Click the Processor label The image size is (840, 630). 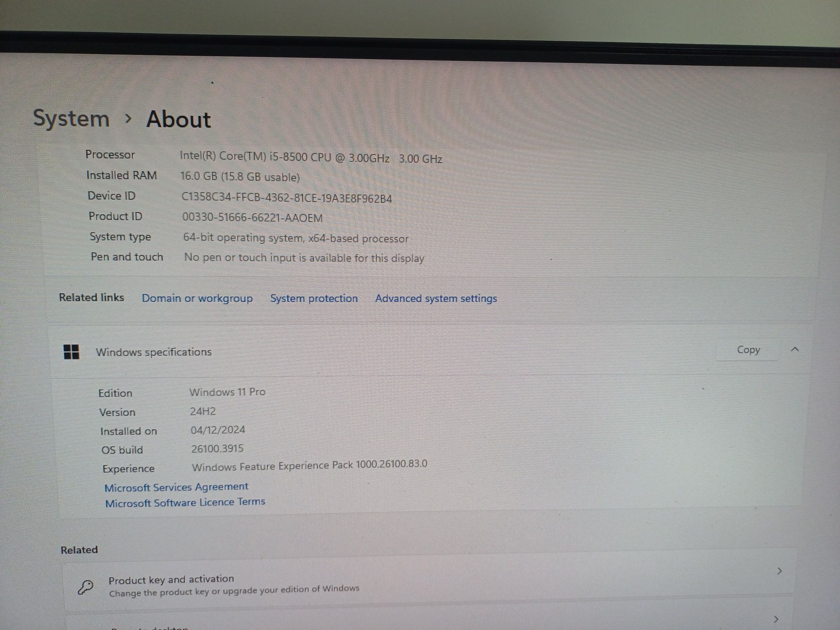click(110, 155)
